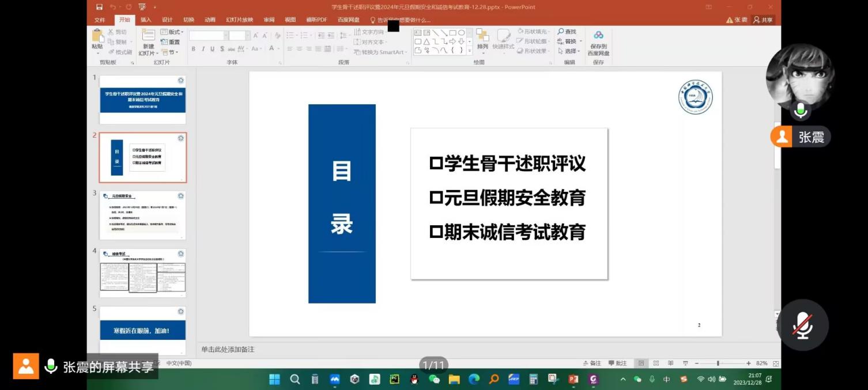Open the Arrange shapes tool
Viewport: 868px width, 390px height.
pos(482,37)
